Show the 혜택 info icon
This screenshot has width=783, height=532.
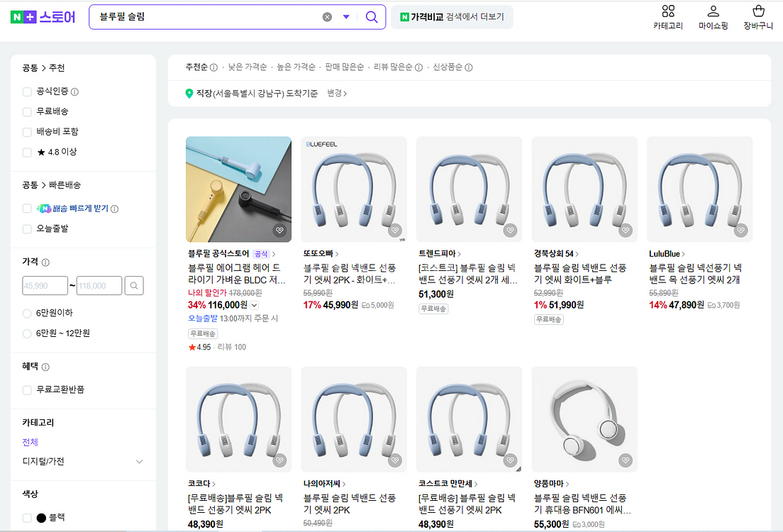point(45,367)
